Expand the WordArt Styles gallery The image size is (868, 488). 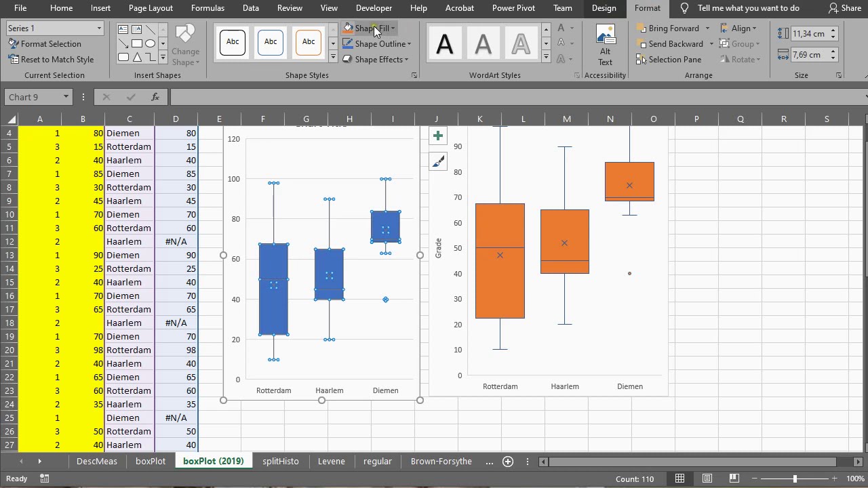click(546, 57)
